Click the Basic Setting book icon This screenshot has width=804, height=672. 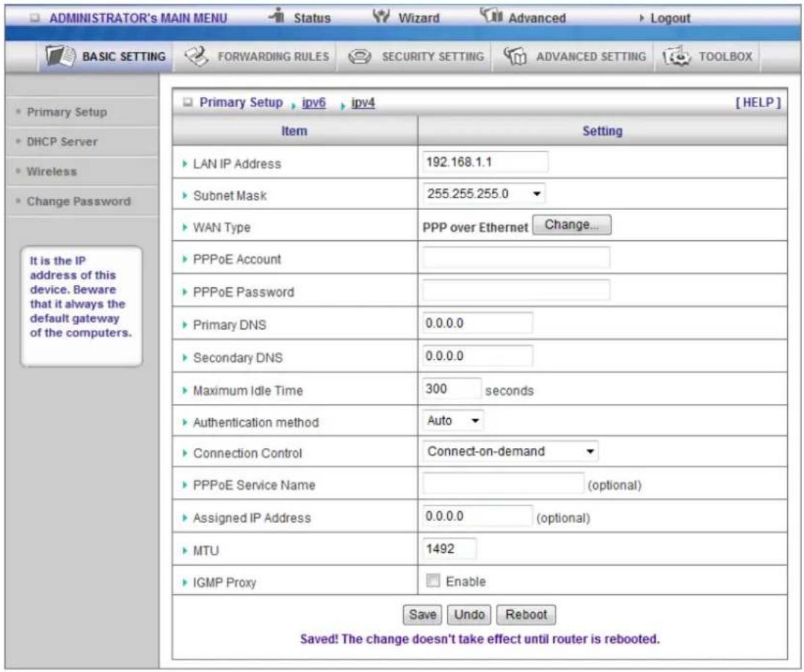60,56
